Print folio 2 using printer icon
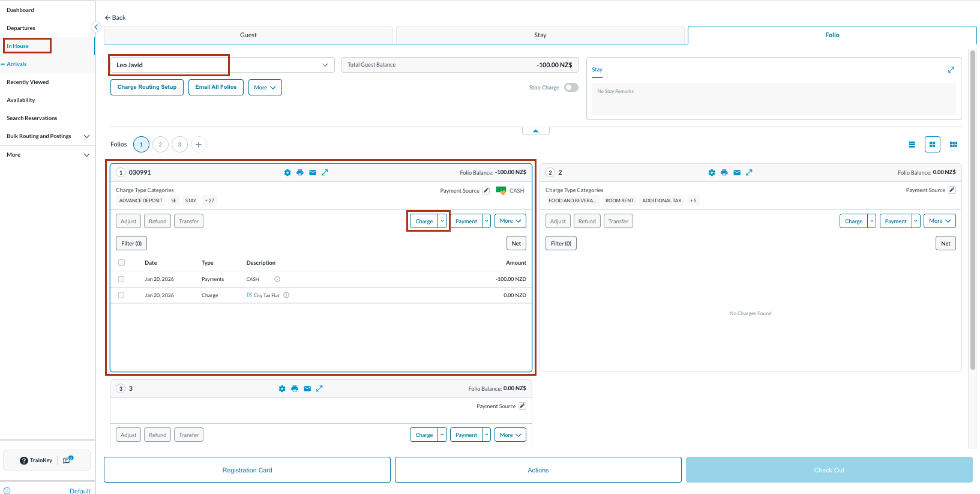This screenshot has height=494, width=980. tap(724, 173)
